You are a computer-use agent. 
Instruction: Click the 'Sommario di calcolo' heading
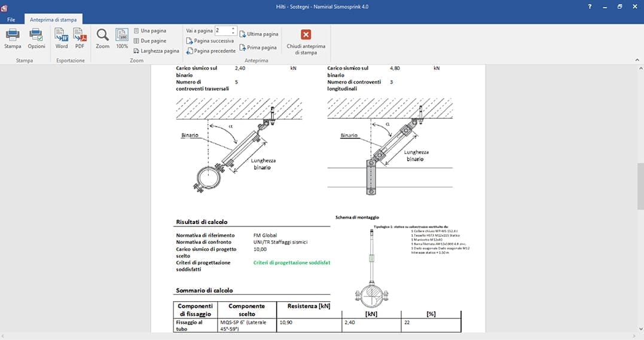[x=204, y=290]
